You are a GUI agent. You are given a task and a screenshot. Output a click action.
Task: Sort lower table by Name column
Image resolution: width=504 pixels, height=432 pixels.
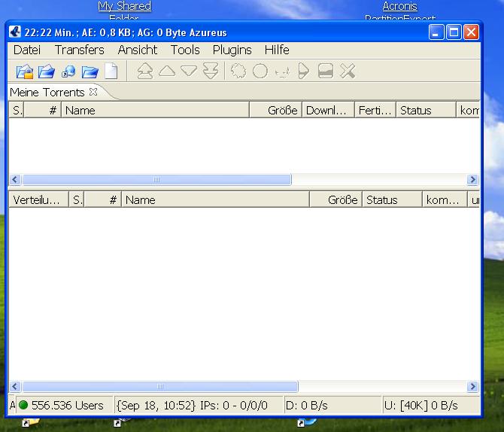pyautogui.click(x=215, y=199)
